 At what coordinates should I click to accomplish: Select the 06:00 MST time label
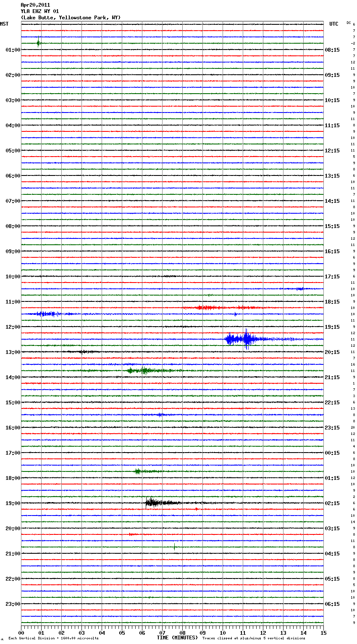pos(13,176)
